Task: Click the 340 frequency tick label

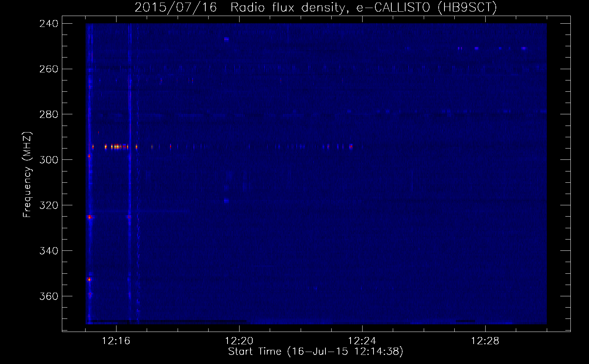Action: (49, 251)
